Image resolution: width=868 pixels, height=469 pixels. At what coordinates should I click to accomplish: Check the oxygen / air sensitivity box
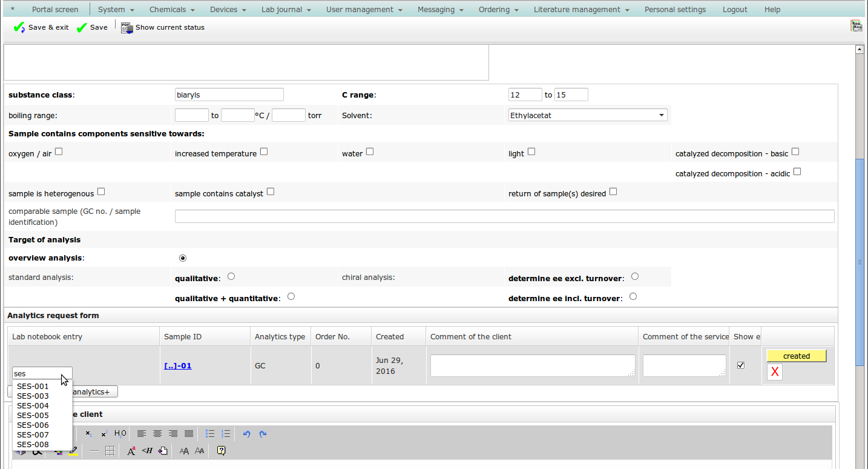point(59,152)
